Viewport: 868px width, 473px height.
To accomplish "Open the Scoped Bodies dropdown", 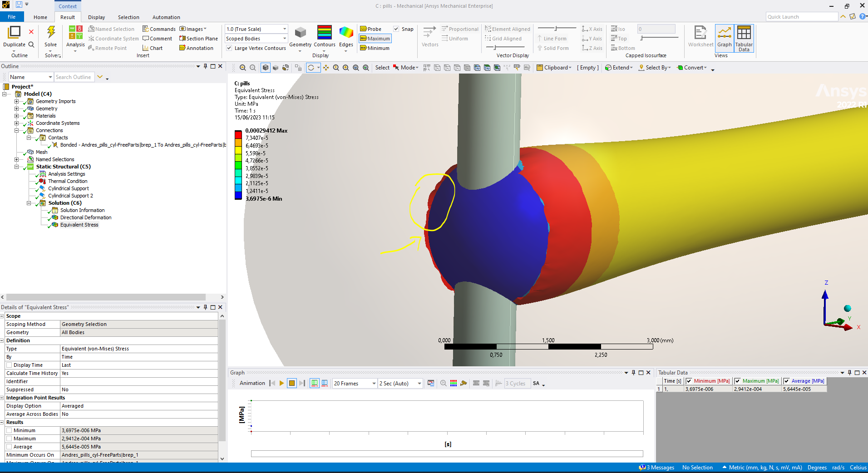I will (256, 39).
